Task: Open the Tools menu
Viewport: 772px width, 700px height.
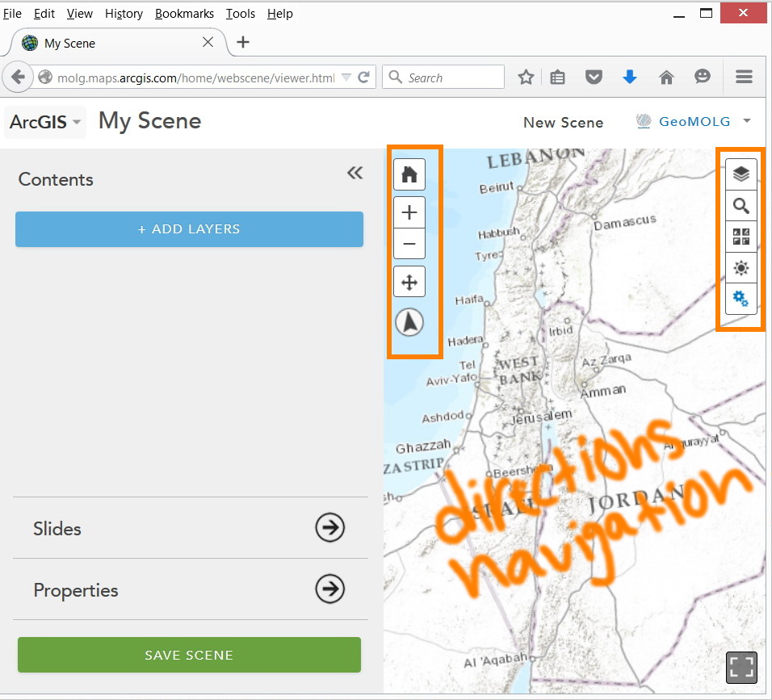Action: click(241, 13)
